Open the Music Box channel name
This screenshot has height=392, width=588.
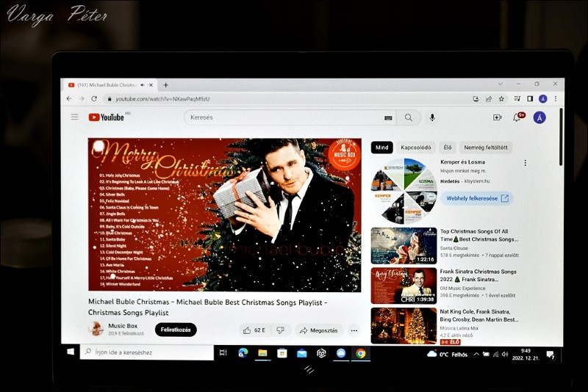(123, 326)
